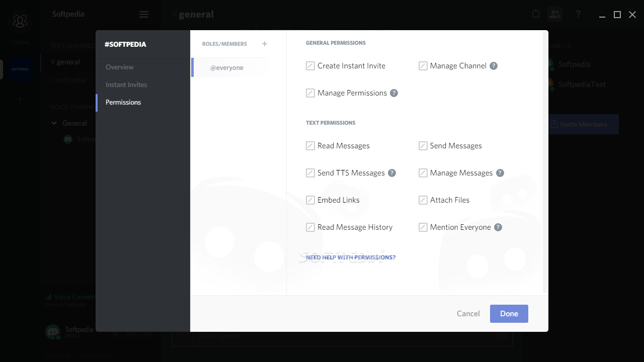
Task: Toggle Manage Channel permission
Action: tap(423, 66)
